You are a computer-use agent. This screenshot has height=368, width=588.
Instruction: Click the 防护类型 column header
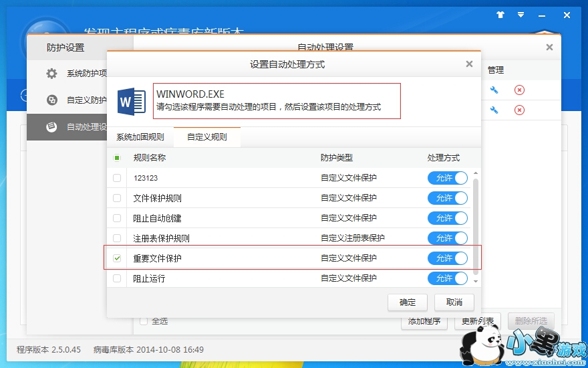tap(337, 158)
